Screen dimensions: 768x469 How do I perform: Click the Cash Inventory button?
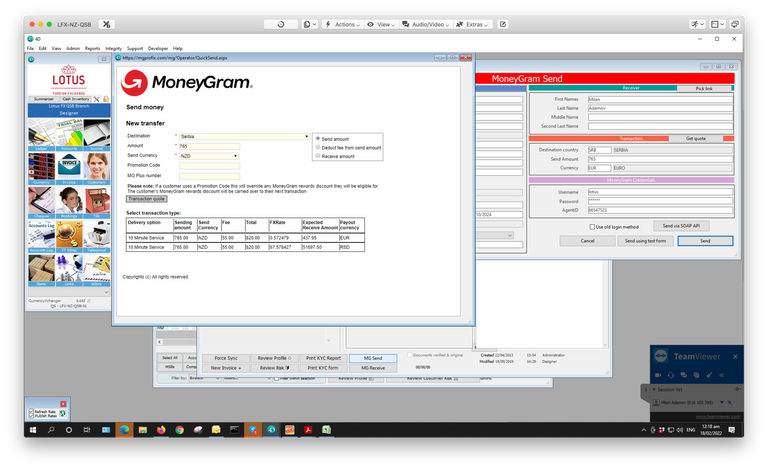(x=75, y=99)
